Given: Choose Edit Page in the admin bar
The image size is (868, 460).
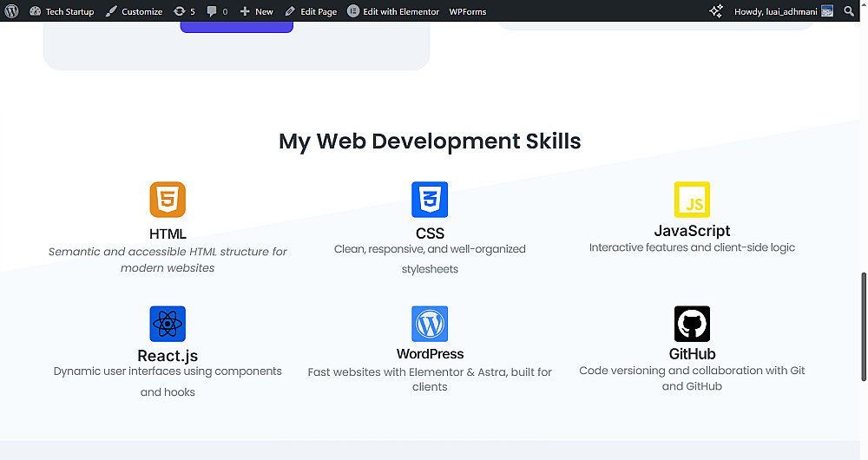Looking at the screenshot, I should tap(311, 11).
